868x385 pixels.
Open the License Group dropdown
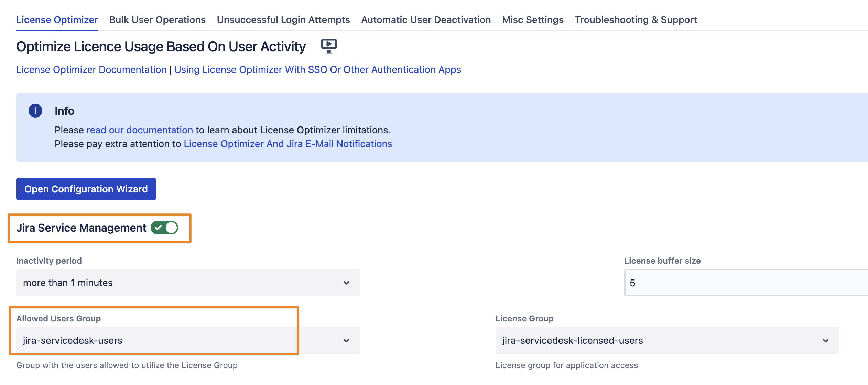coord(668,340)
